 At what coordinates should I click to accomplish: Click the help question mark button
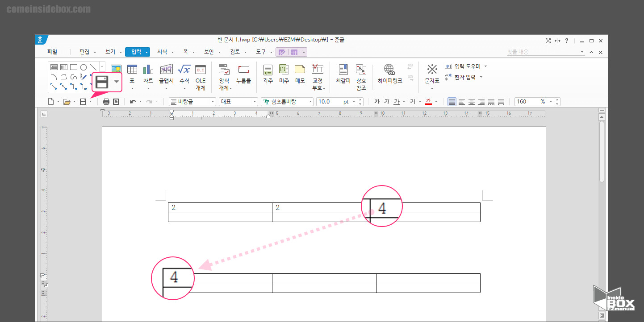[567, 41]
